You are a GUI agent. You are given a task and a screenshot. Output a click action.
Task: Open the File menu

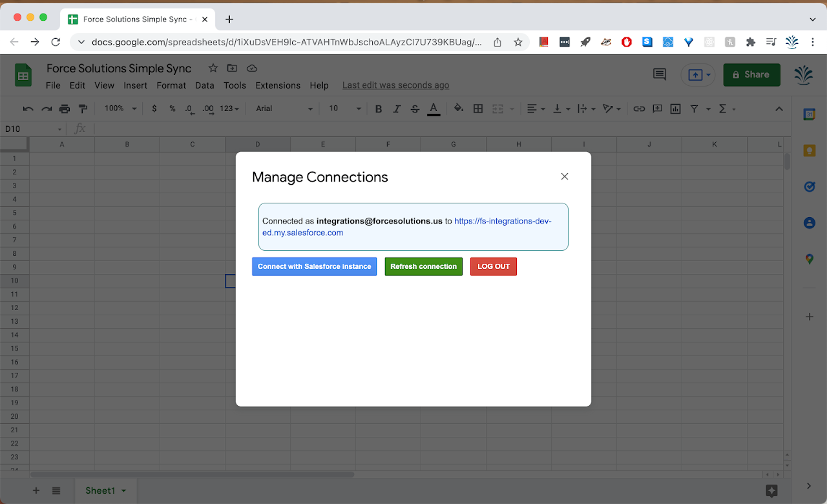(x=53, y=85)
